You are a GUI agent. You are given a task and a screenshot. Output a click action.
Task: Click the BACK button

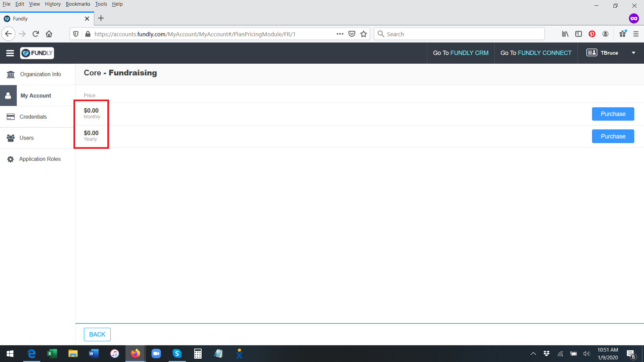97,335
